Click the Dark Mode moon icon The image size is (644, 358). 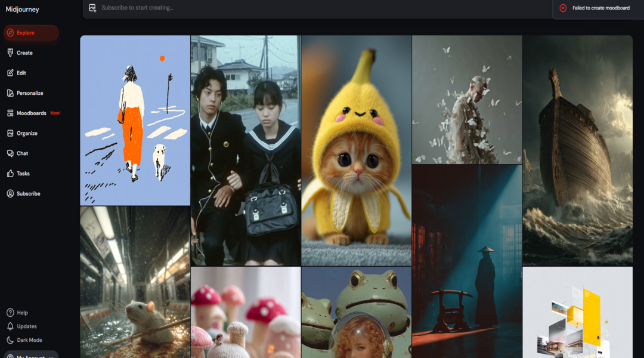coord(10,340)
